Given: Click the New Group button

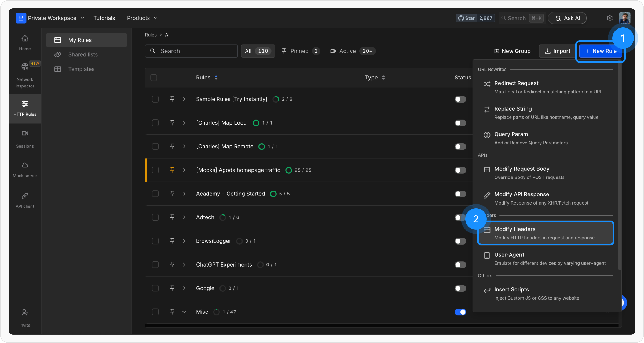Looking at the screenshot, I should pos(512,51).
